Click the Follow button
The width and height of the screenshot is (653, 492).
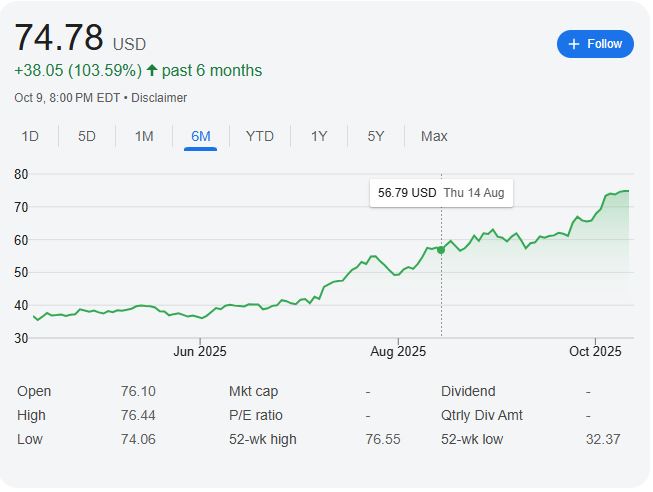(595, 44)
